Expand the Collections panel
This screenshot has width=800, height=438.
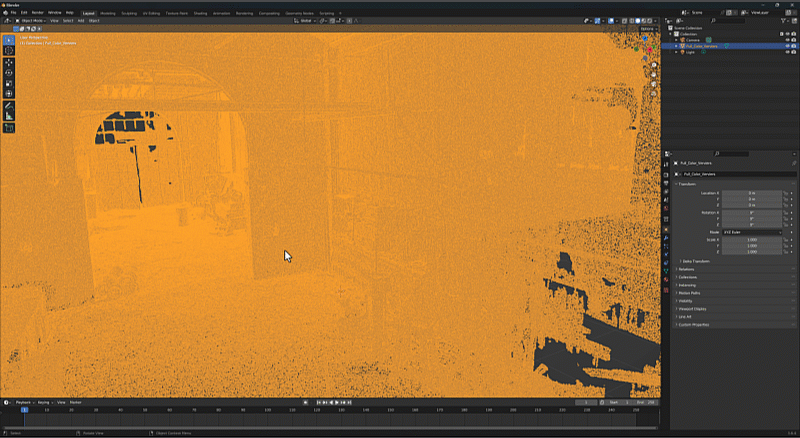click(x=687, y=277)
